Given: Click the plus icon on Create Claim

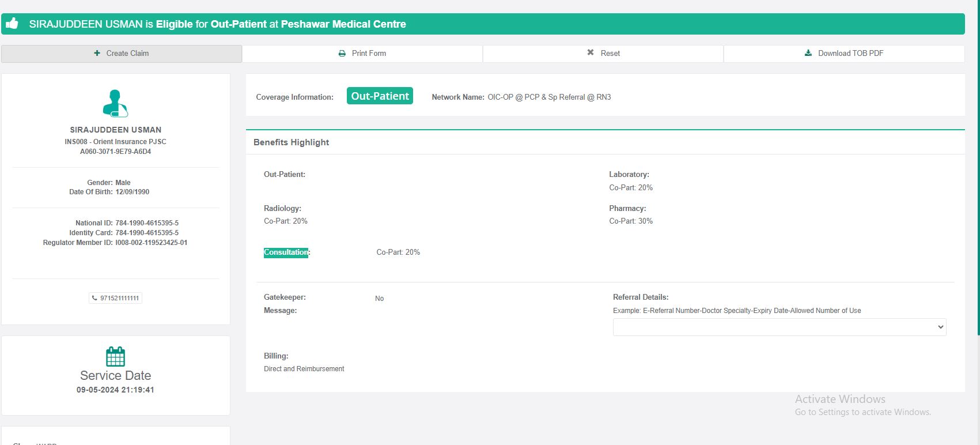Looking at the screenshot, I should point(97,53).
